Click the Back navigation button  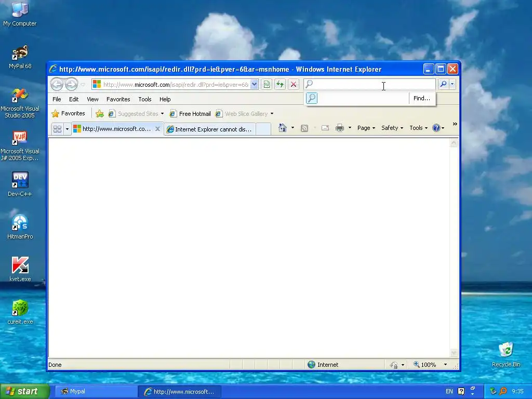[x=57, y=85]
